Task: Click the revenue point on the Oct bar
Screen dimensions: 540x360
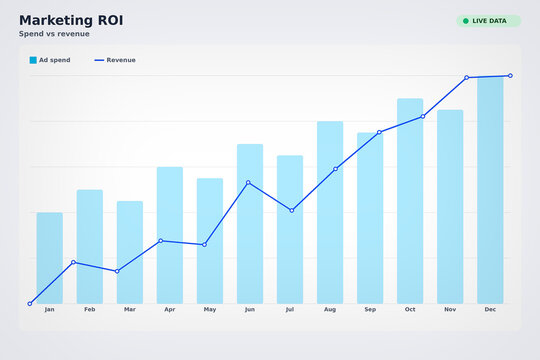Action: 423,116
